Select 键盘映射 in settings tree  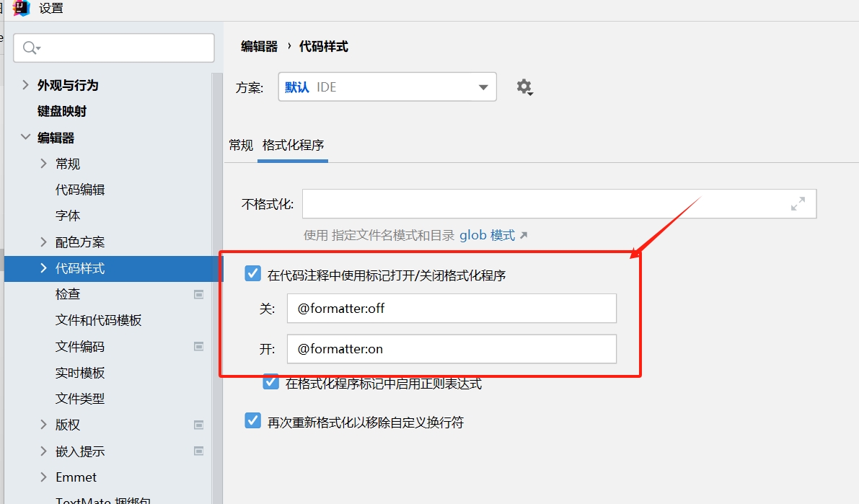pos(62,111)
